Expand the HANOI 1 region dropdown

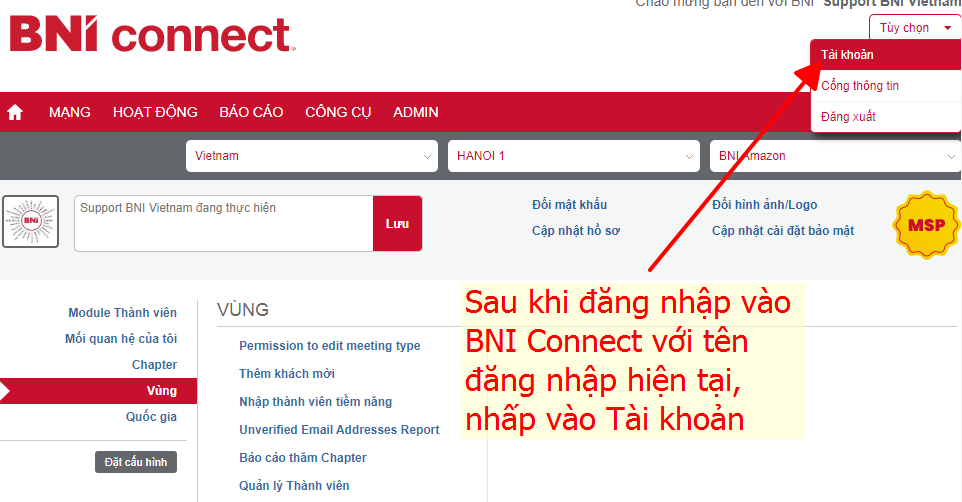pyautogui.click(x=574, y=156)
